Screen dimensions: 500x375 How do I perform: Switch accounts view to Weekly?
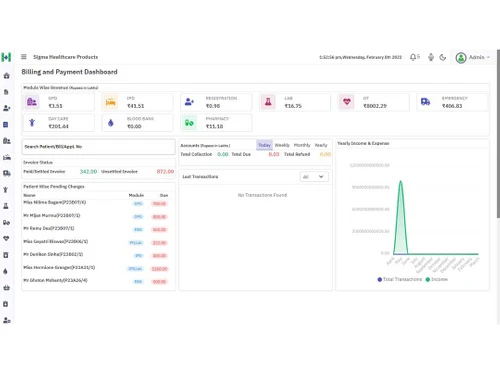tap(282, 145)
